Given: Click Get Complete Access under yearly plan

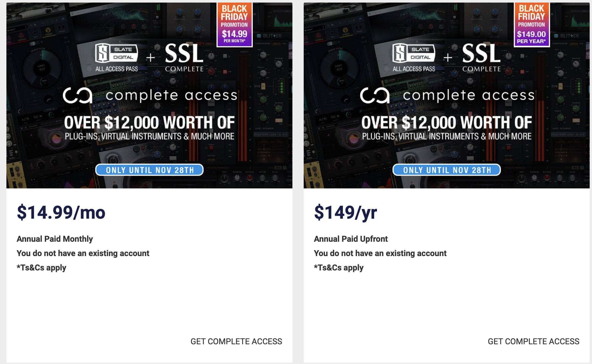Looking at the screenshot, I should click(x=534, y=341).
